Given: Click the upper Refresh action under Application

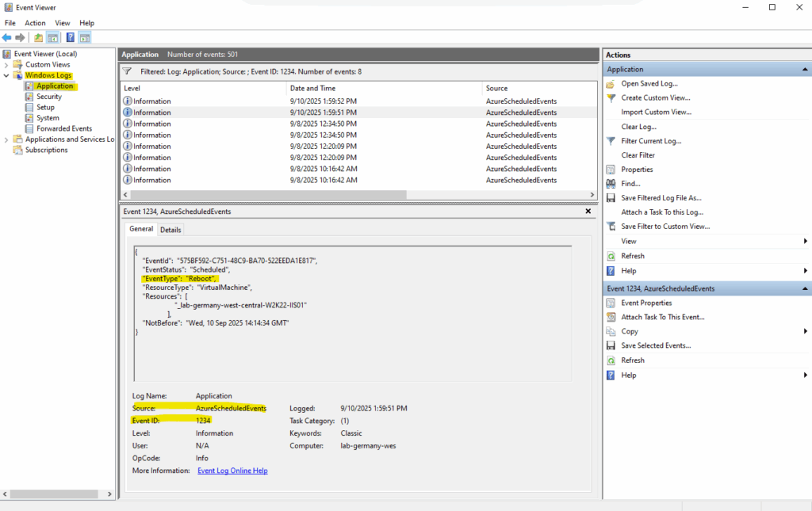Looking at the screenshot, I should [633, 256].
